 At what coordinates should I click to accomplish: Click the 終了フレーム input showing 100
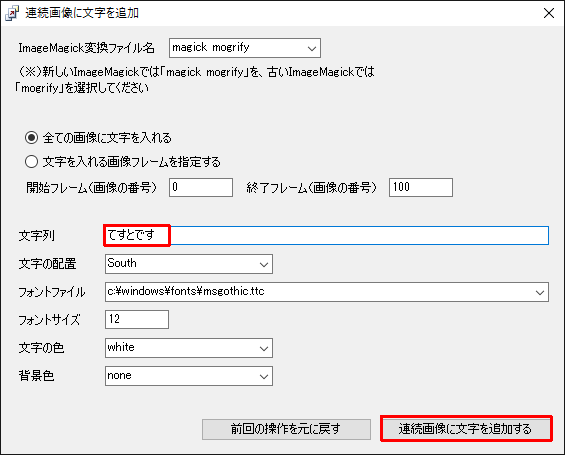pyautogui.click(x=421, y=187)
